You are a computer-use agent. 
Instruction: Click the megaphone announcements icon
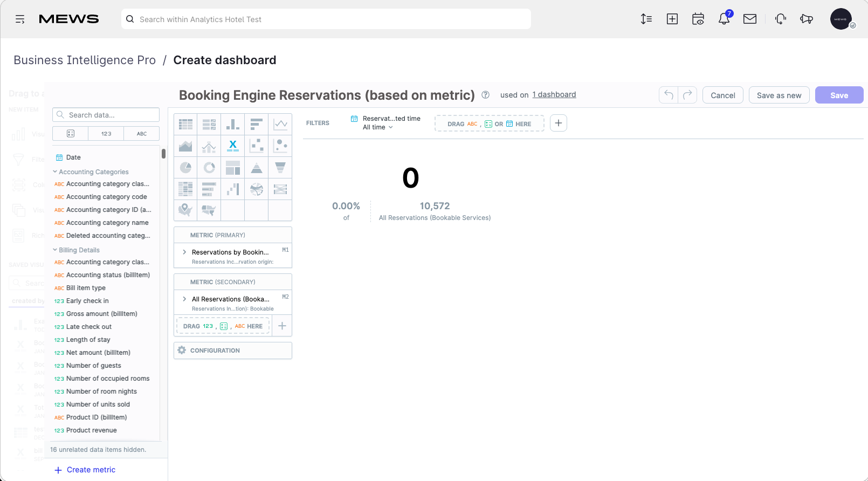[807, 19]
